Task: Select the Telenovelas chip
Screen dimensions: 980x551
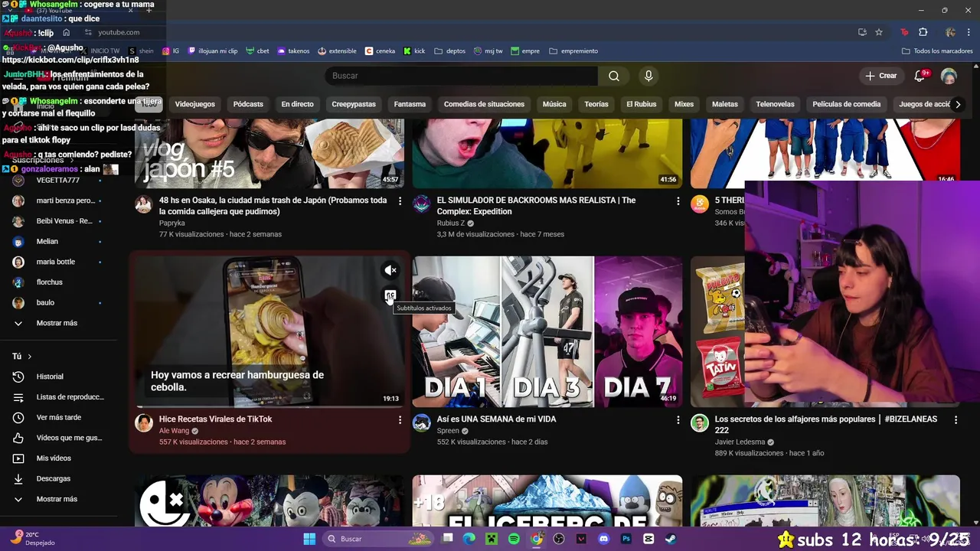Action: (775, 104)
